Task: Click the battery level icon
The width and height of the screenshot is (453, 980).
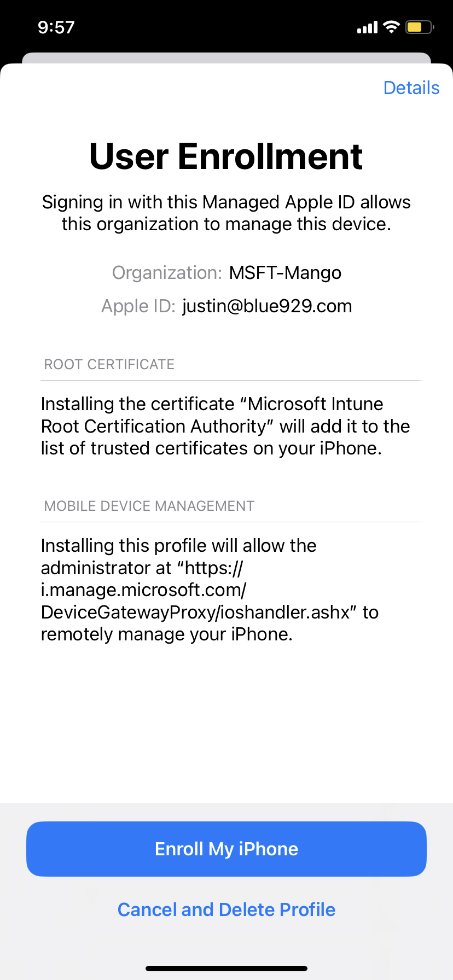Action: pyautogui.click(x=419, y=27)
